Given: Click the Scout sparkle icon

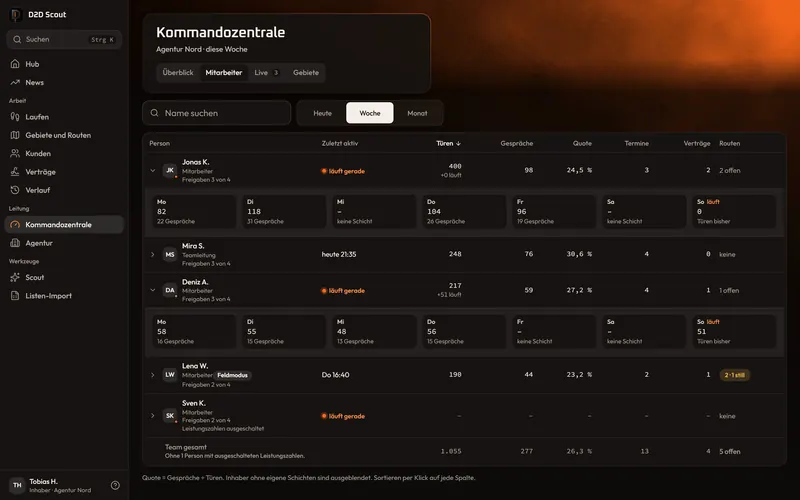Looking at the screenshot, I should click(15, 278).
